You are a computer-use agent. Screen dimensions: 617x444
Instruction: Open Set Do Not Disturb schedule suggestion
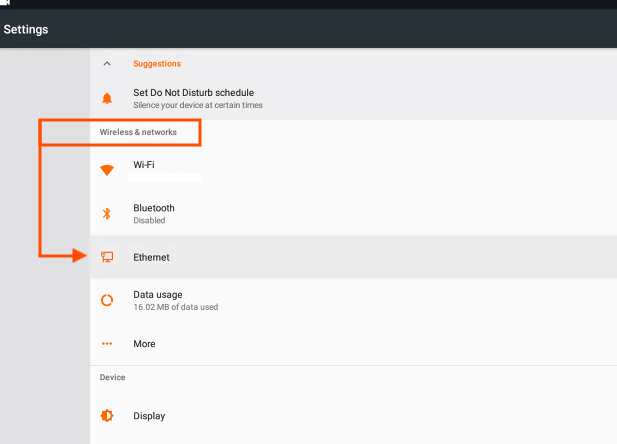193,93
